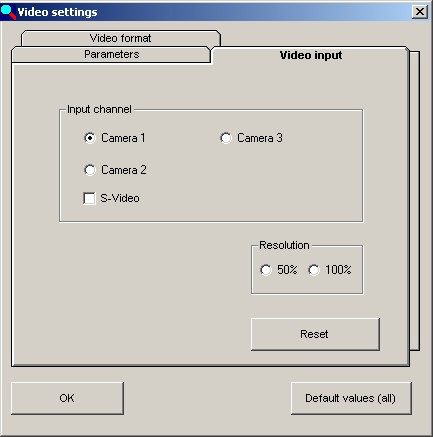The width and height of the screenshot is (433, 437).
Task: Select the Camera 1 radio button
Action: point(90,138)
